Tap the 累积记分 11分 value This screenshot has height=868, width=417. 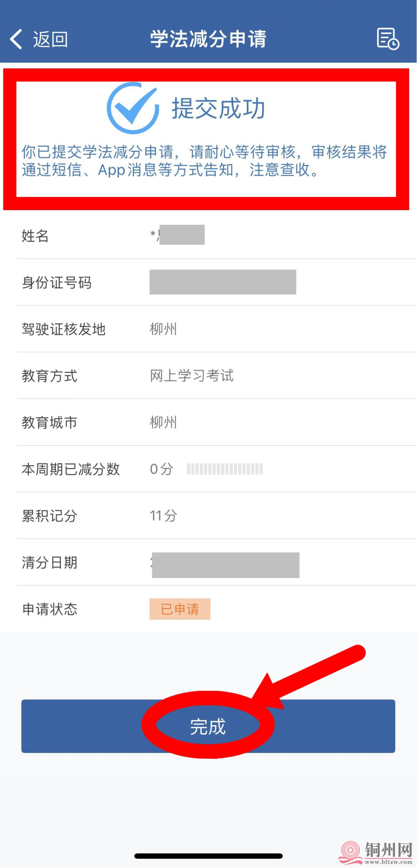(x=163, y=515)
